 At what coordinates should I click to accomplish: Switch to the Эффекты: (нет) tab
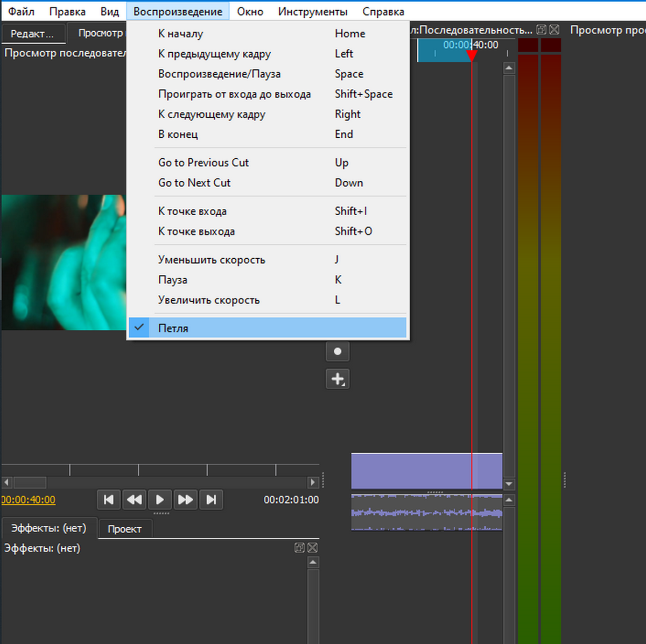(49, 528)
